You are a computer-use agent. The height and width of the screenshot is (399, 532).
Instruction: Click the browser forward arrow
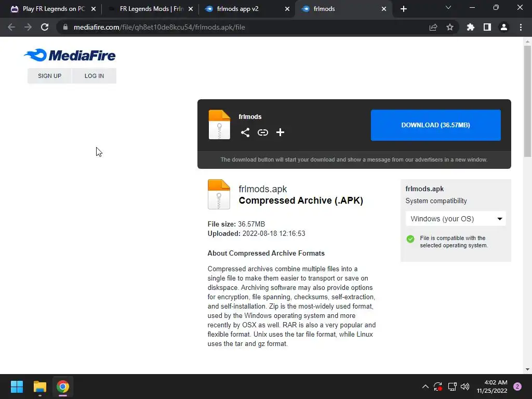pos(28,27)
